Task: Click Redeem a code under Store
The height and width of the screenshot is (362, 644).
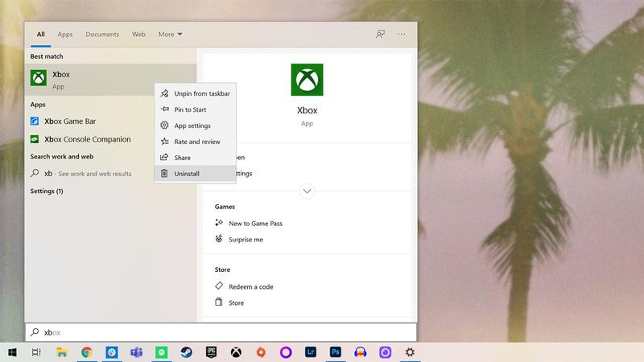Action: (x=251, y=287)
